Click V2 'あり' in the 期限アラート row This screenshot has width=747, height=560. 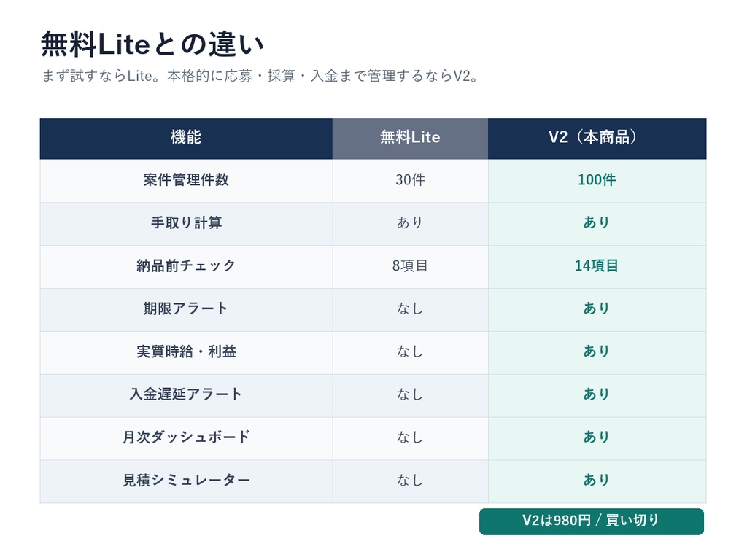(597, 308)
